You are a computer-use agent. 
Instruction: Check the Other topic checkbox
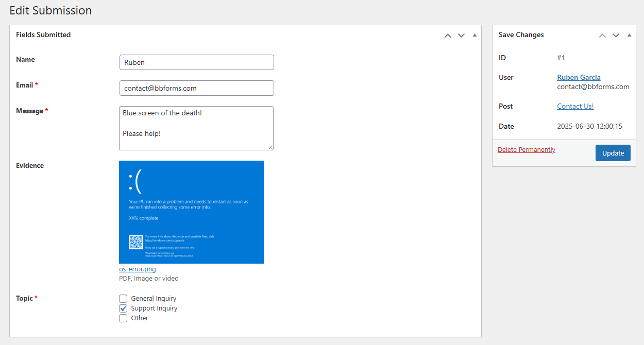point(123,318)
